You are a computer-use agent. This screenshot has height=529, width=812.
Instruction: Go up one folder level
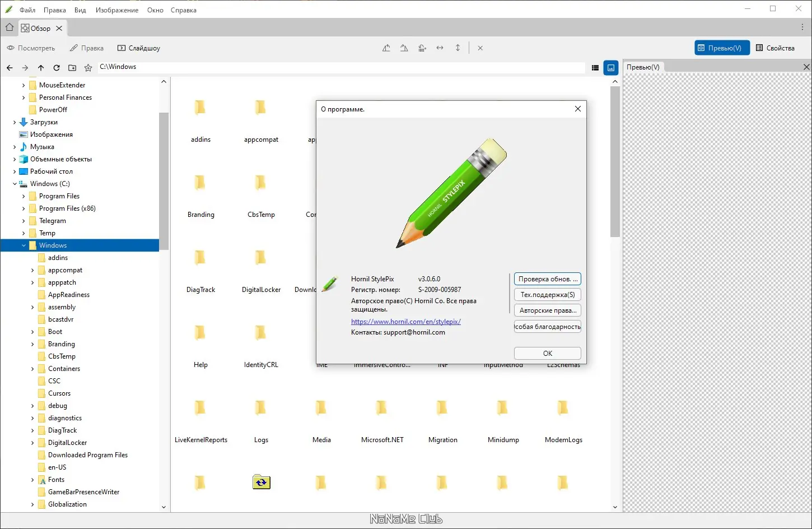click(x=41, y=68)
